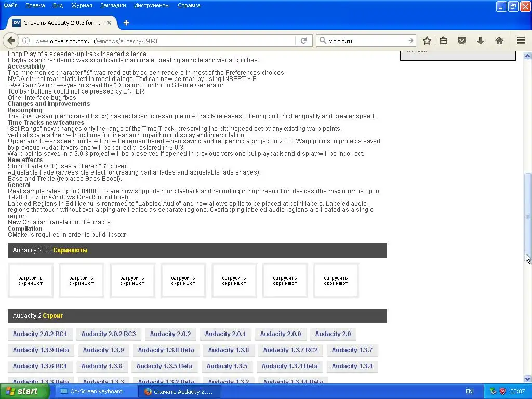The width and height of the screenshot is (532, 399).
Task: Open Audacity 1.3.5 link
Action: click(x=227, y=366)
